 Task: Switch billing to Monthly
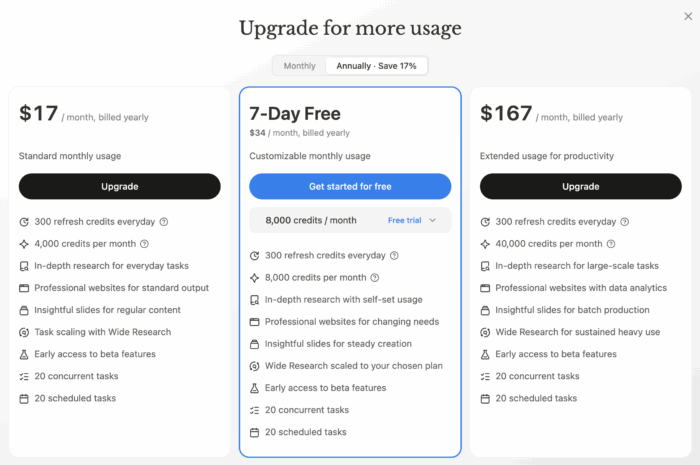(x=299, y=66)
